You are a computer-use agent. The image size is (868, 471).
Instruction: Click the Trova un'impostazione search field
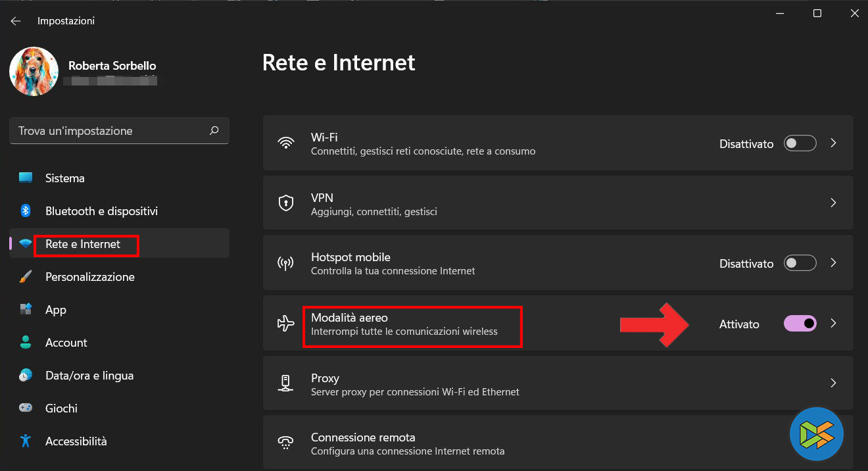108,131
